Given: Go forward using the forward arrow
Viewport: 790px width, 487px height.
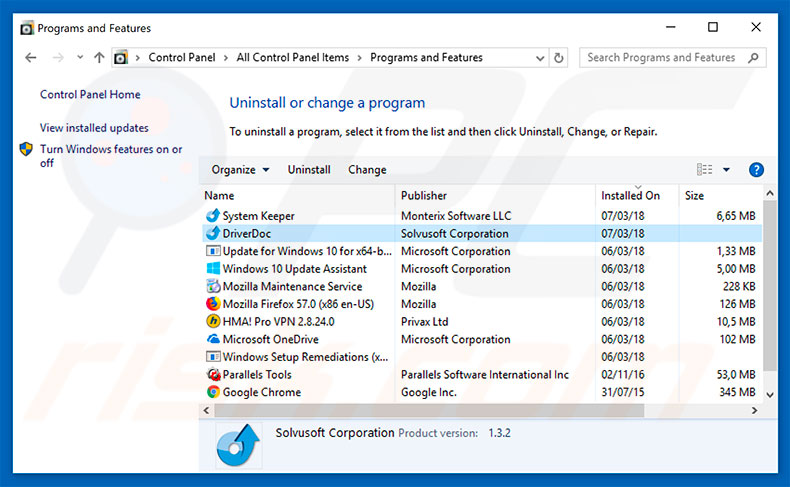Looking at the screenshot, I should pos(58,57).
